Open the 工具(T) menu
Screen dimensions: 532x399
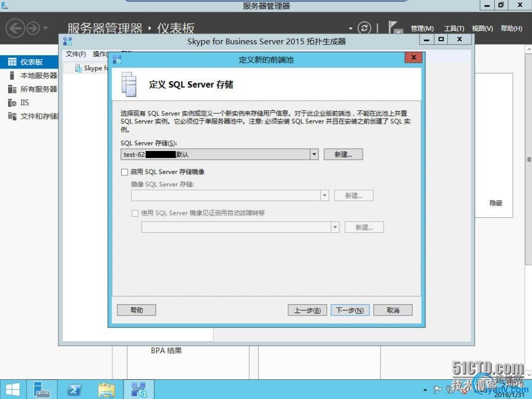point(454,28)
